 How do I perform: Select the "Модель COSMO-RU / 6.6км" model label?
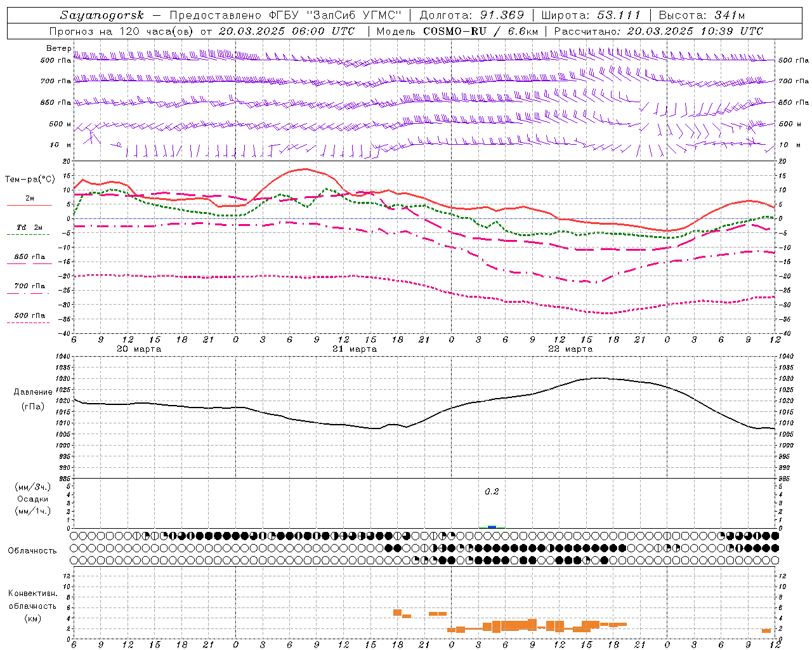(457, 31)
